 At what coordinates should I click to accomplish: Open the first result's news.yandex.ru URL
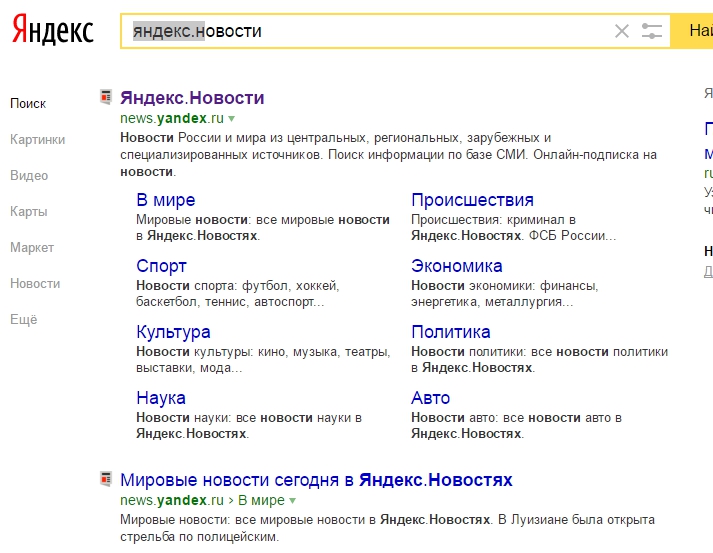click(x=172, y=118)
